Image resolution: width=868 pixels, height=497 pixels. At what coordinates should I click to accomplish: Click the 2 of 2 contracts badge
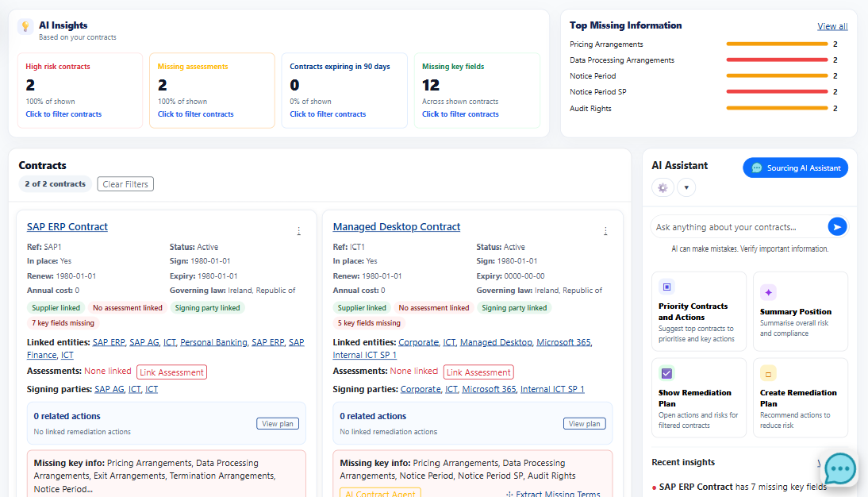pos(56,184)
